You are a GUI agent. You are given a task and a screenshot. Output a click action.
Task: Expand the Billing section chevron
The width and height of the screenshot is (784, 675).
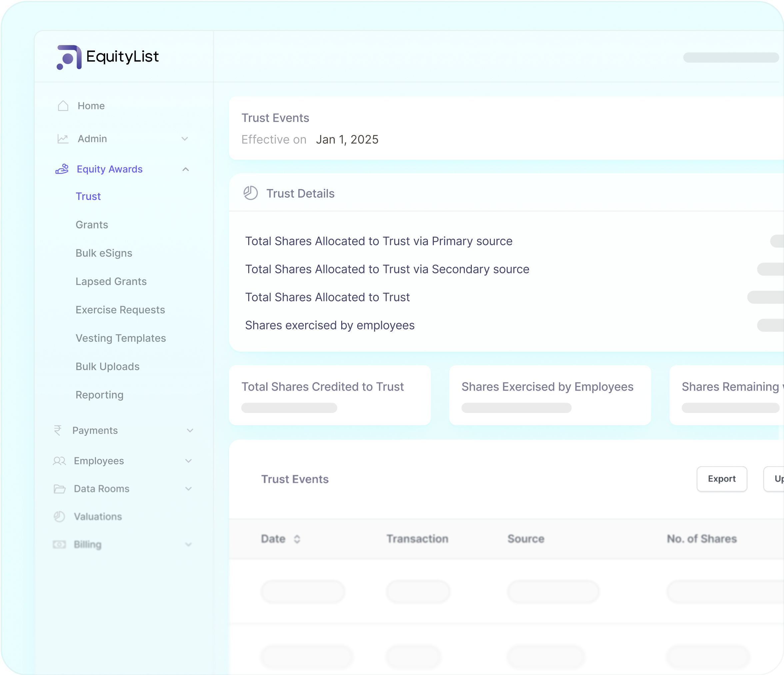point(189,544)
